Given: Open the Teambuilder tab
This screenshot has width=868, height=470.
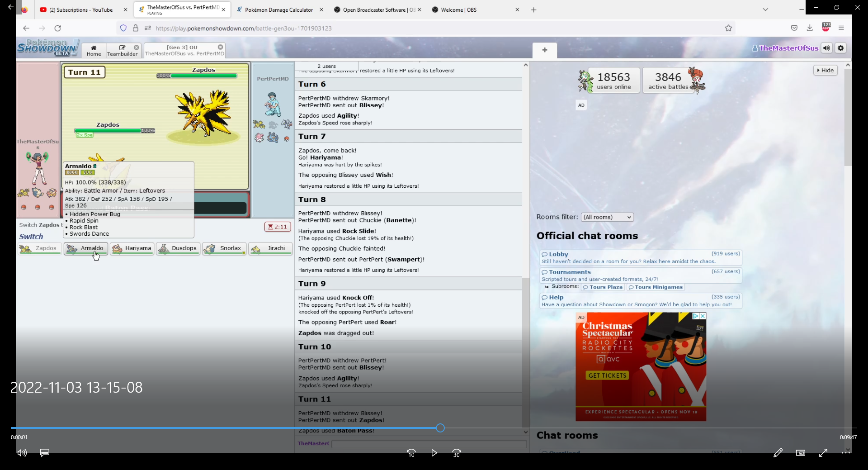Looking at the screenshot, I should (x=123, y=50).
